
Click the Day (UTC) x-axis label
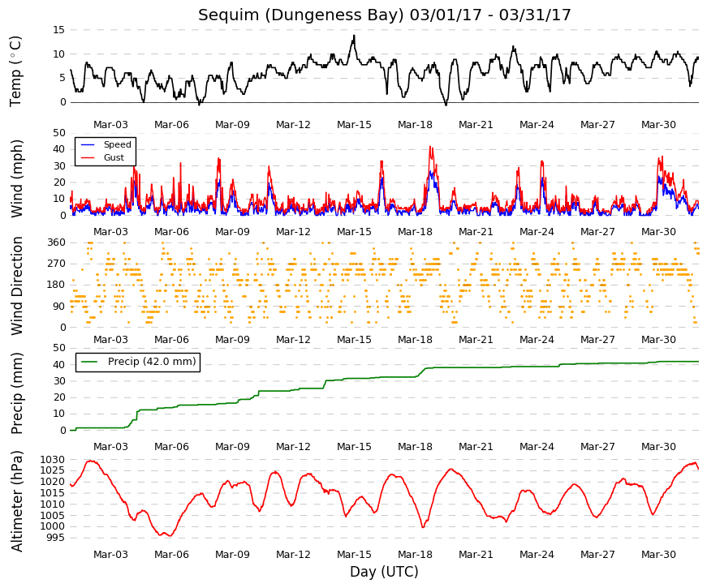384,572
